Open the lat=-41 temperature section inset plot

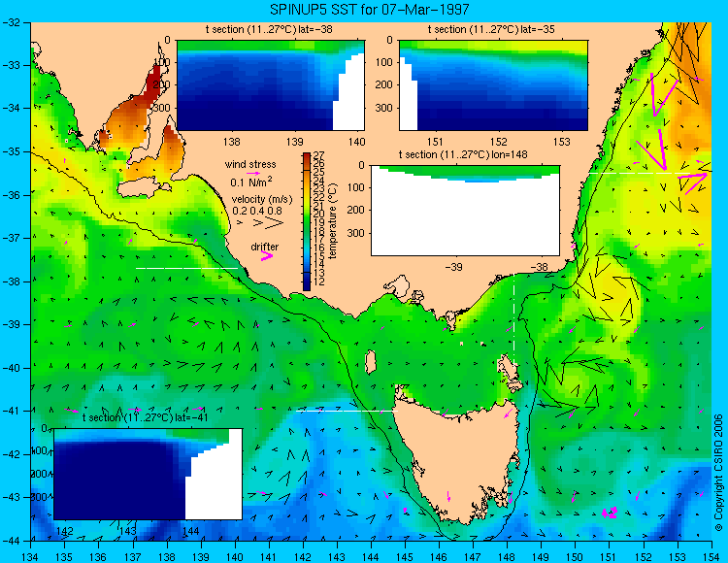[149, 474]
